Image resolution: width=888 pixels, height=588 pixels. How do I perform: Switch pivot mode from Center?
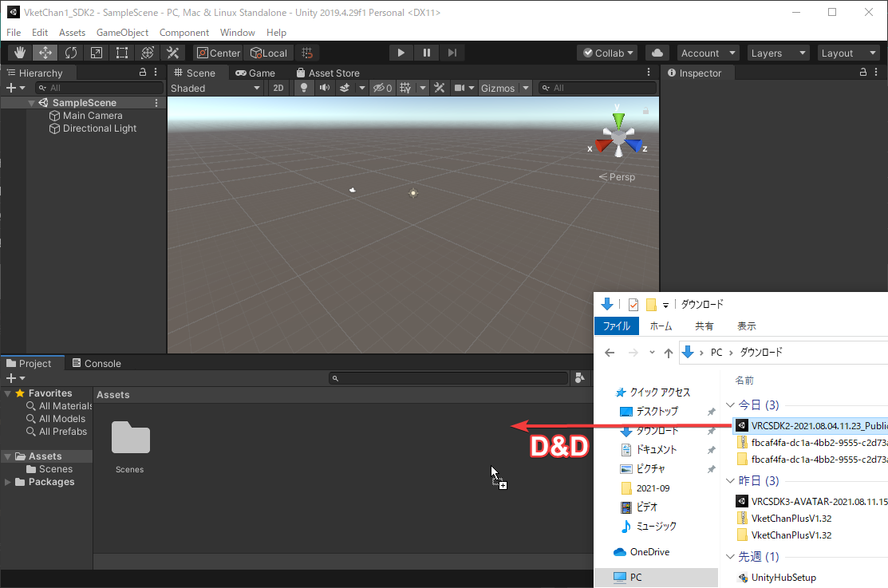point(218,53)
